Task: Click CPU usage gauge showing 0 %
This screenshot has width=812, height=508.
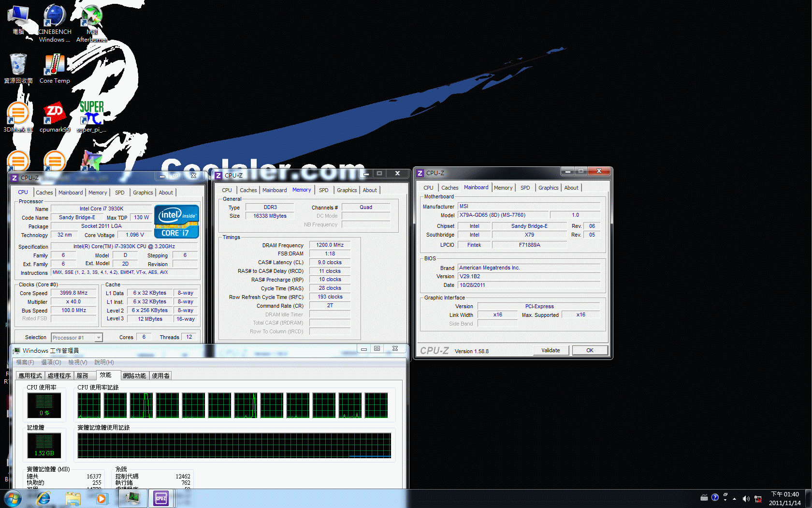Action: [x=44, y=405]
